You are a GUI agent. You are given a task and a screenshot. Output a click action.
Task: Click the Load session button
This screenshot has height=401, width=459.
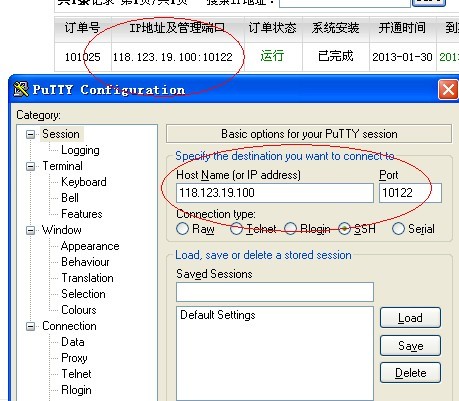pos(410,318)
